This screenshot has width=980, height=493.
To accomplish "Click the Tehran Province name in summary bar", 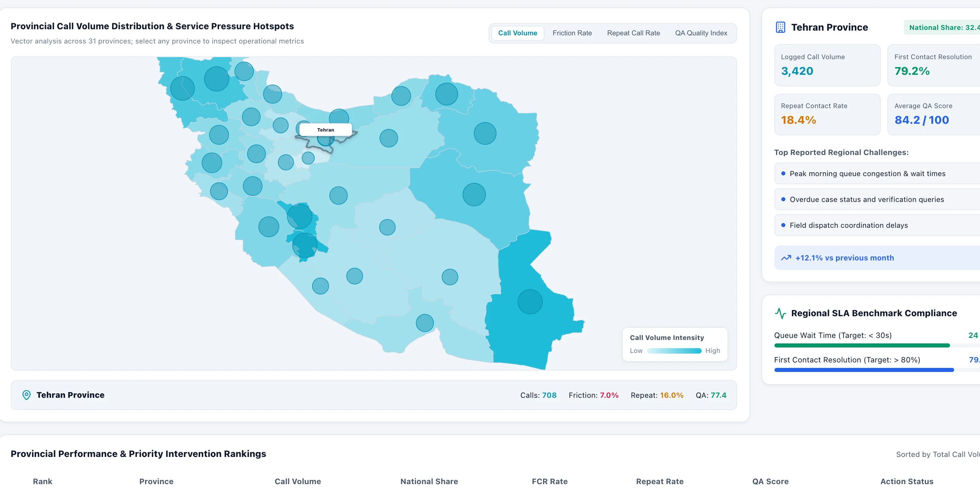I will click(70, 395).
